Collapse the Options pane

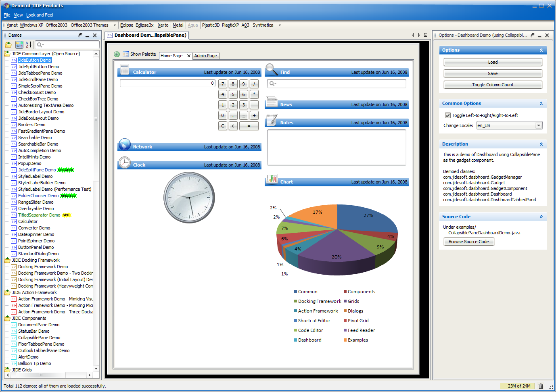click(x=541, y=50)
